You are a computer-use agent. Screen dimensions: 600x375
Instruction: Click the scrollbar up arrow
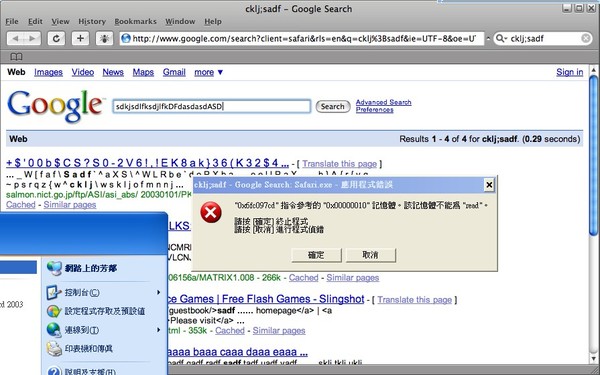coord(593,70)
